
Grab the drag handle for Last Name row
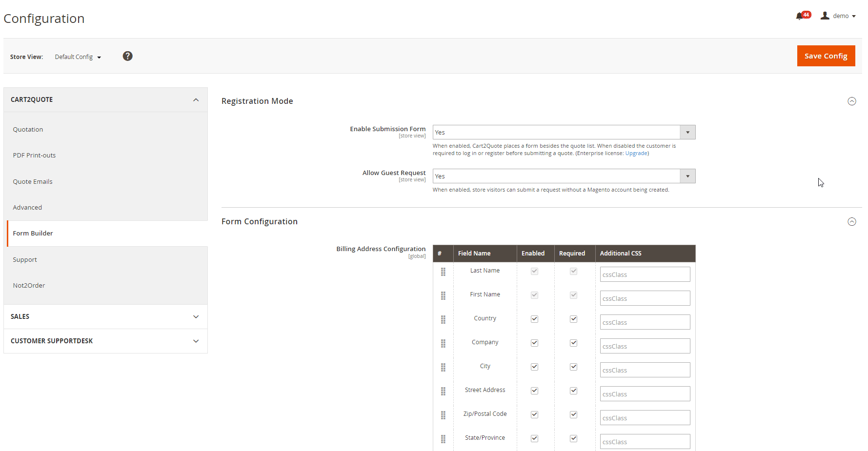tap(443, 272)
